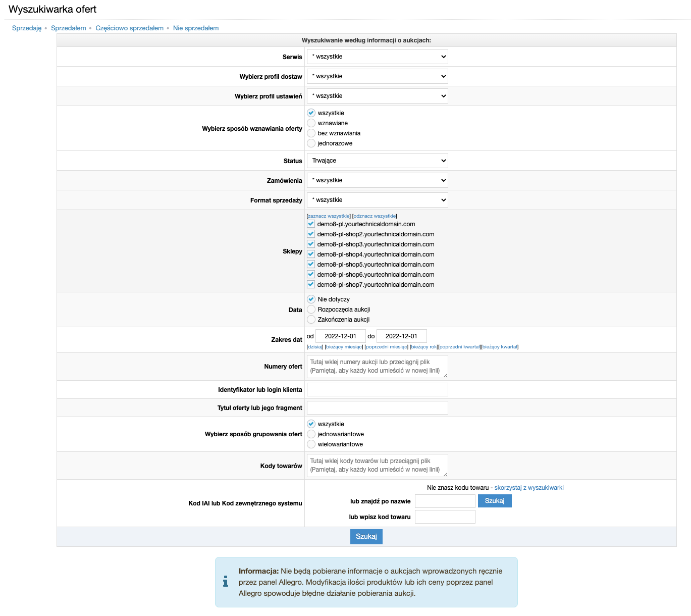
Task: Click Szukaj button beside name field
Action: [x=495, y=501]
